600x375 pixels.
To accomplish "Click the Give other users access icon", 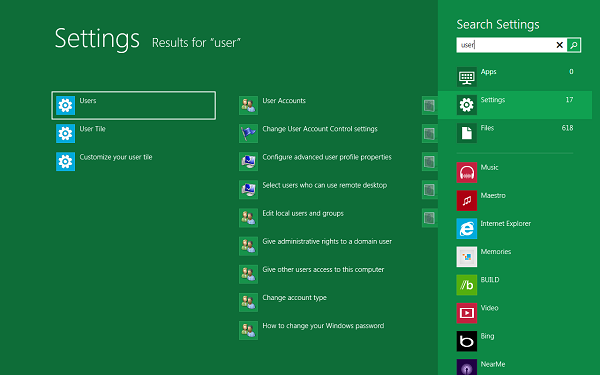I will pos(248,274).
